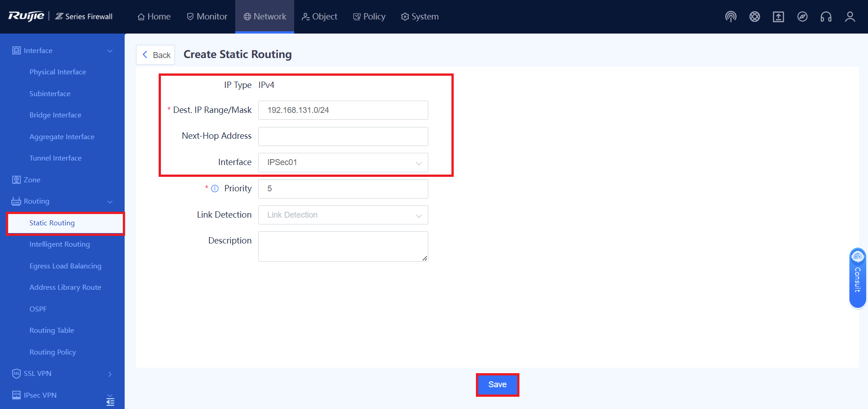Open Subinterface page
The image size is (868, 409).
[50, 94]
